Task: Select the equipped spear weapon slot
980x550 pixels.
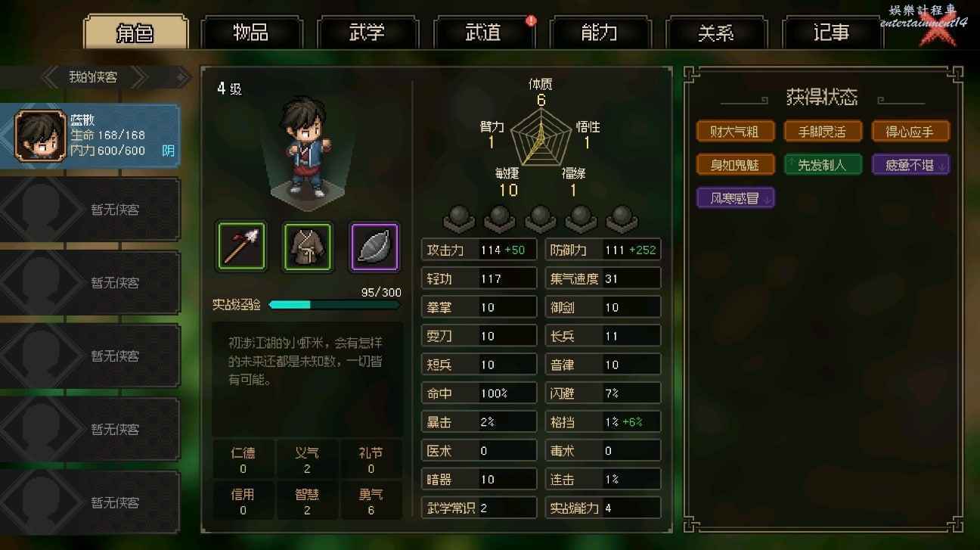Action: click(241, 247)
